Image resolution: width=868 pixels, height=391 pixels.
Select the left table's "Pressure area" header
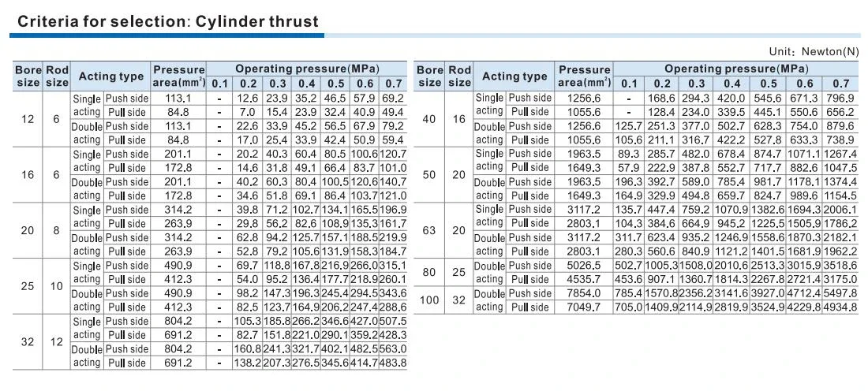(178, 76)
